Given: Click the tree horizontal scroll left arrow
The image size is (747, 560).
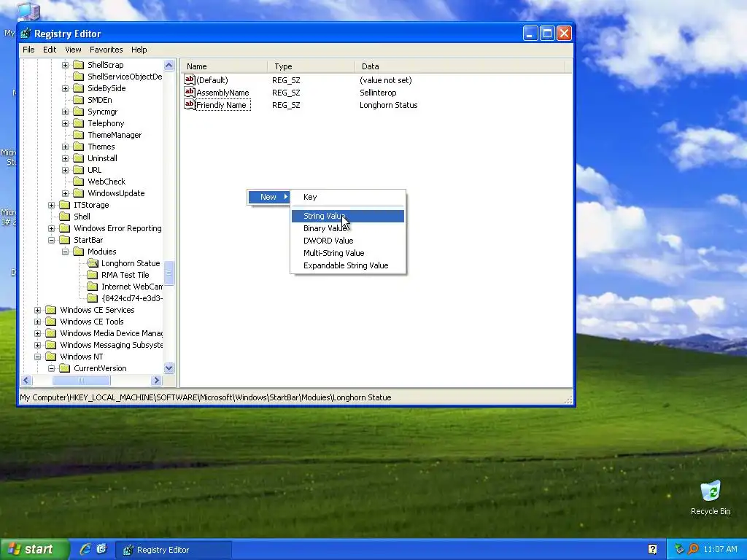Looking at the screenshot, I should point(27,381).
